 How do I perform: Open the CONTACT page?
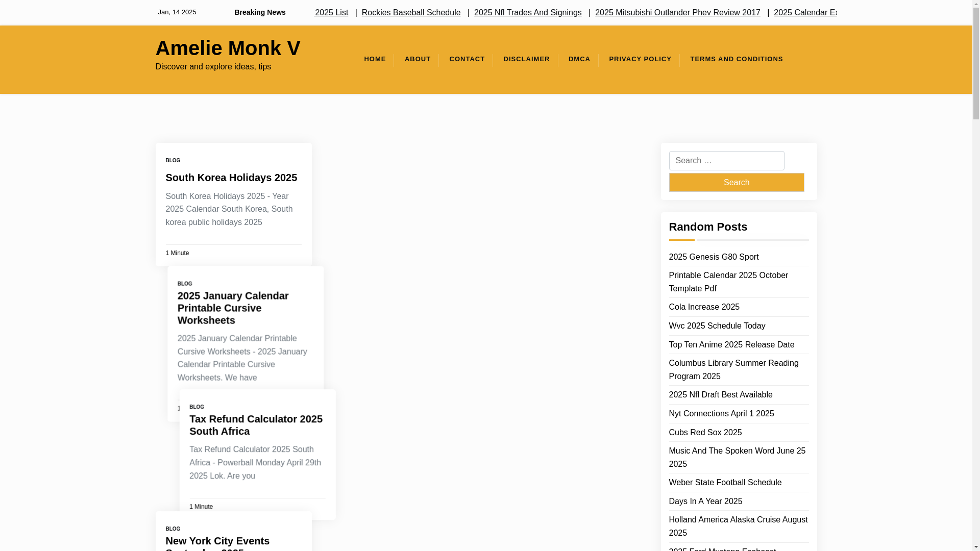(x=467, y=59)
